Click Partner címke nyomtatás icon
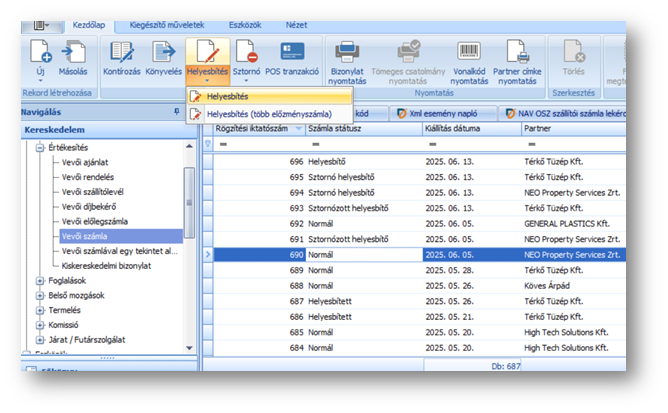668x413 pixels. tap(517, 52)
